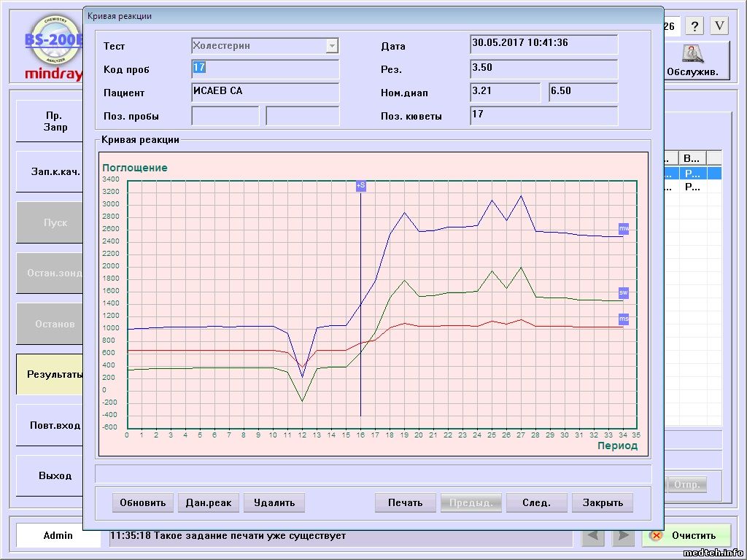
Task: Click the 'sw' curve marker label
Action: tap(624, 292)
